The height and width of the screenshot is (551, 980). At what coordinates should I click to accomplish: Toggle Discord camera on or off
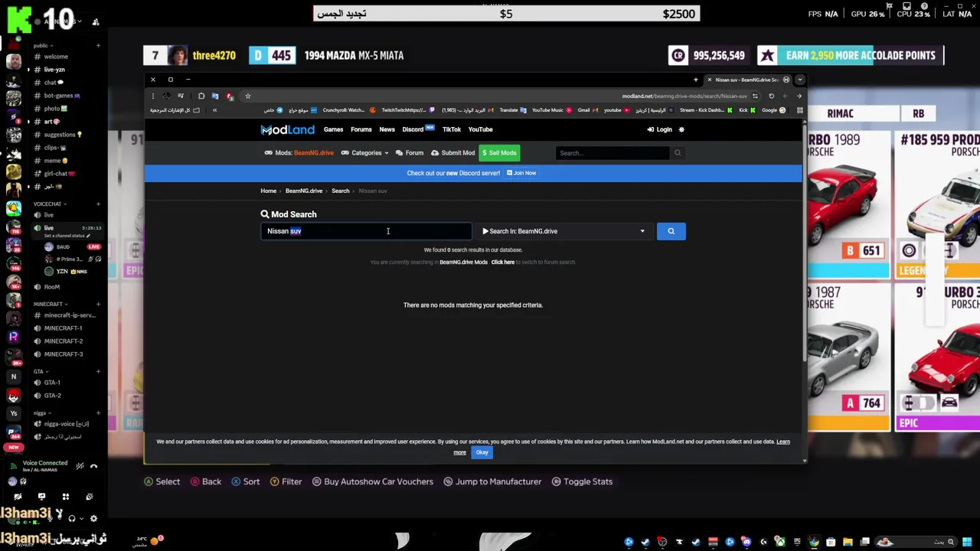click(x=18, y=497)
